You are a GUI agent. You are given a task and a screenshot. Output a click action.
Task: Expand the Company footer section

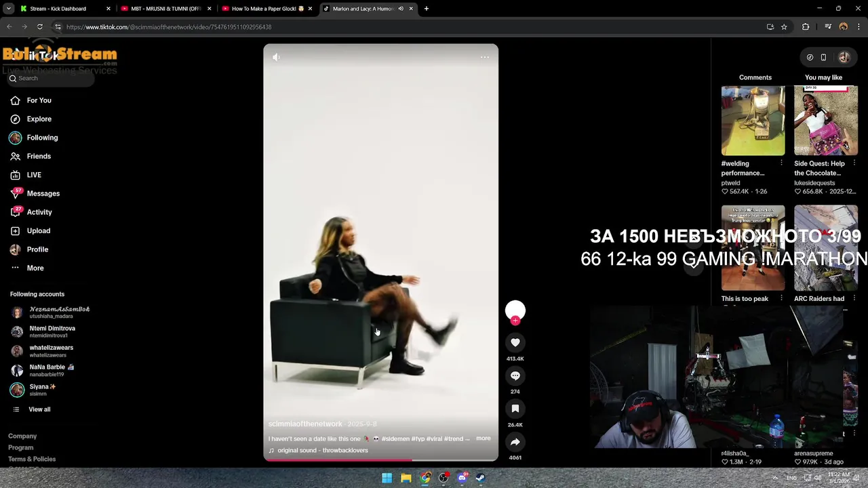[22, 436]
